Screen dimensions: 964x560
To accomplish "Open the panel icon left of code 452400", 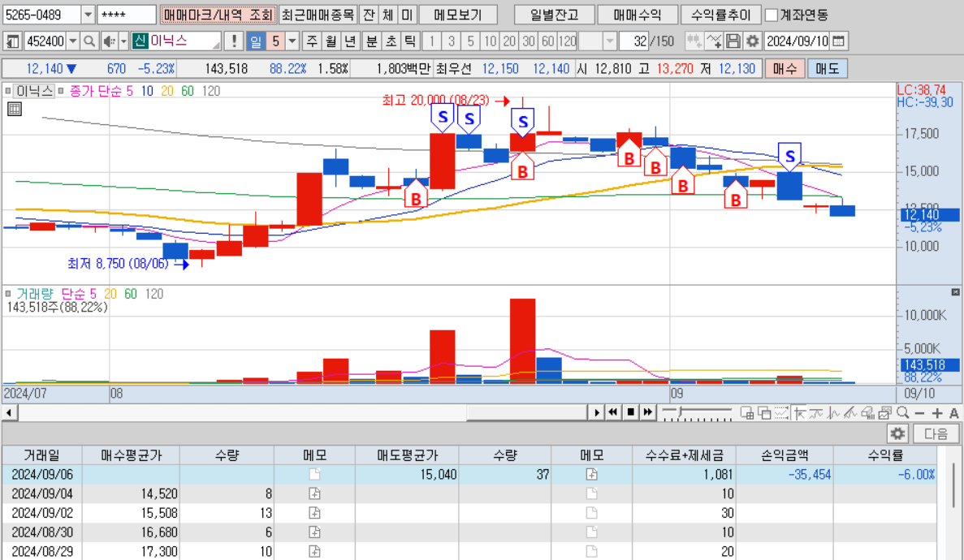I will [x=12, y=41].
